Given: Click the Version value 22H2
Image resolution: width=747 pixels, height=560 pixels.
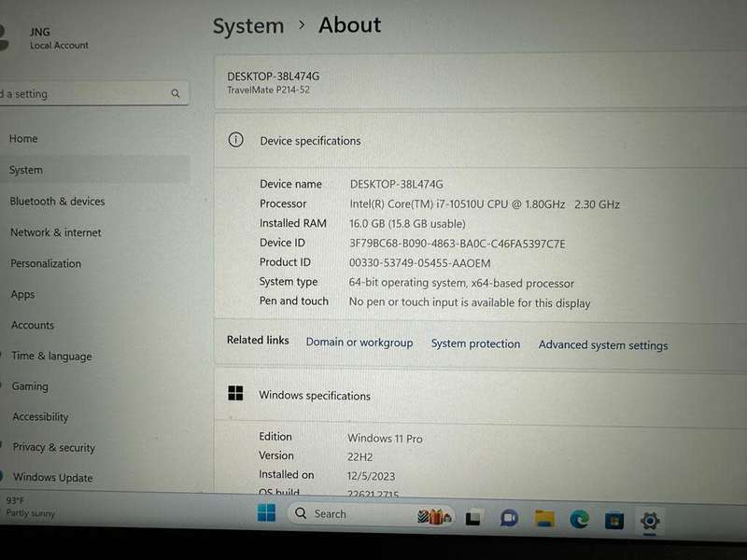Looking at the screenshot, I should pyautogui.click(x=360, y=457).
